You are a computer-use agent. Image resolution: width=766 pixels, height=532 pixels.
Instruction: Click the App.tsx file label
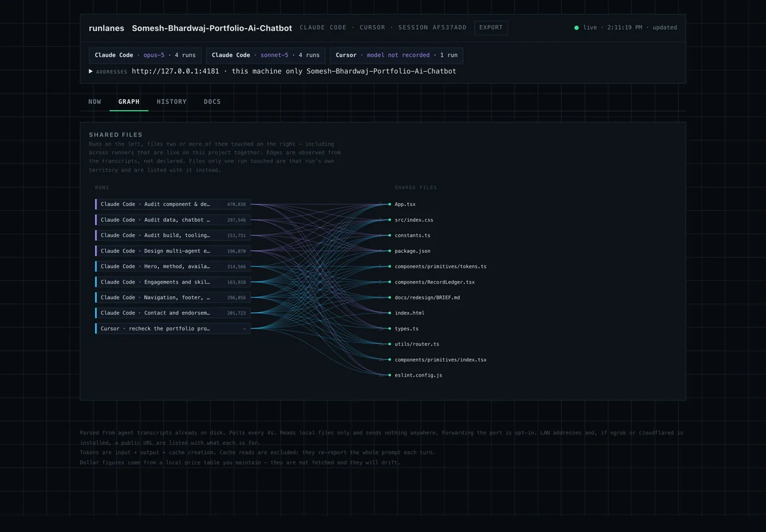pyautogui.click(x=405, y=204)
